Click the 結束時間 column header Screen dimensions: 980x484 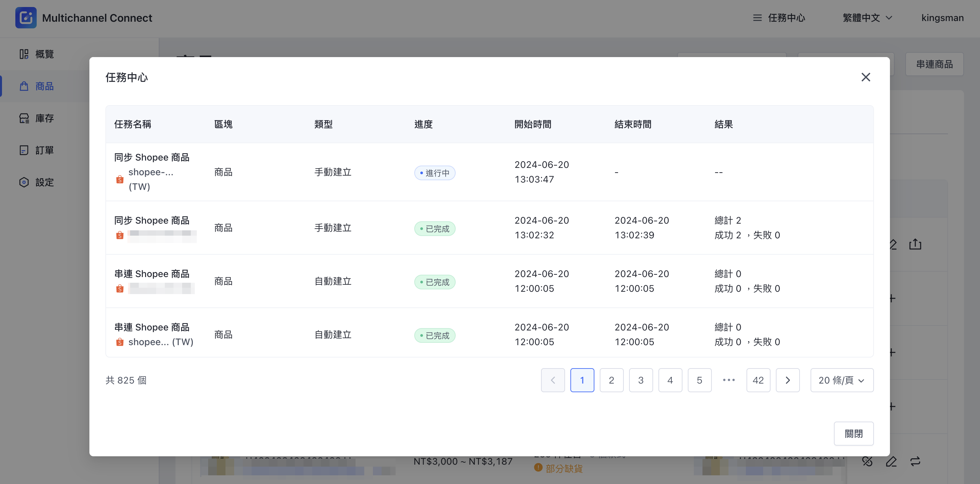tap(633, 124)
